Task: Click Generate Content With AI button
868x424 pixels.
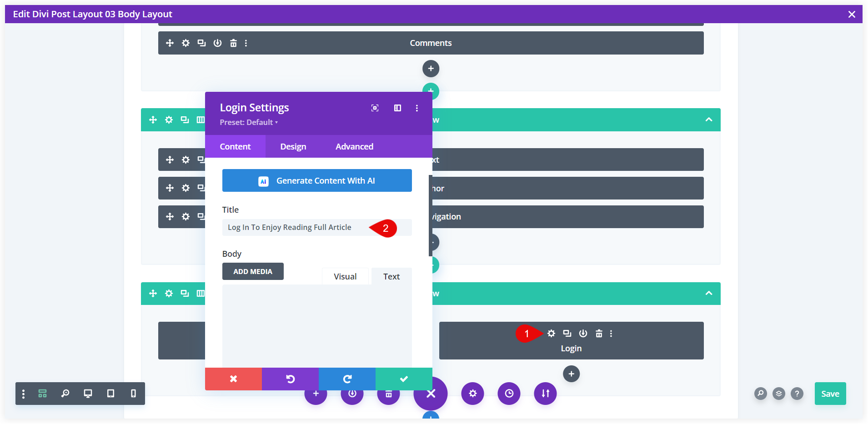Action: [317, 180]
